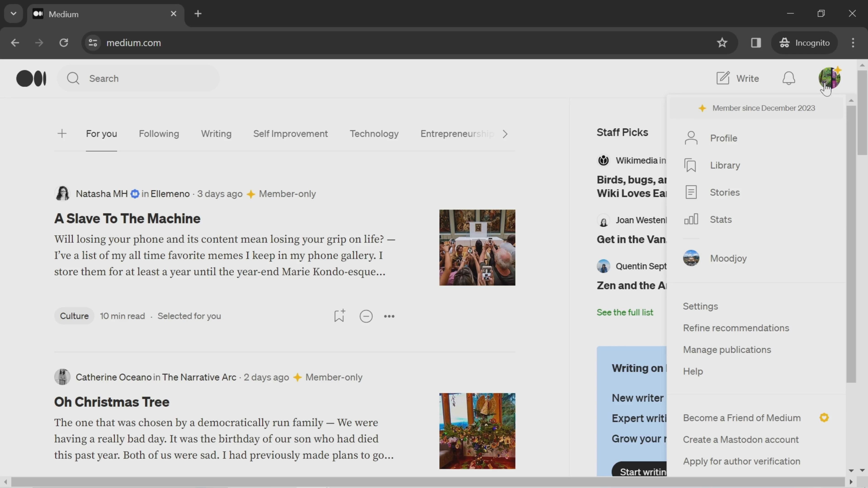Open the Chrome three-dot menu

(x=853, y=43)
